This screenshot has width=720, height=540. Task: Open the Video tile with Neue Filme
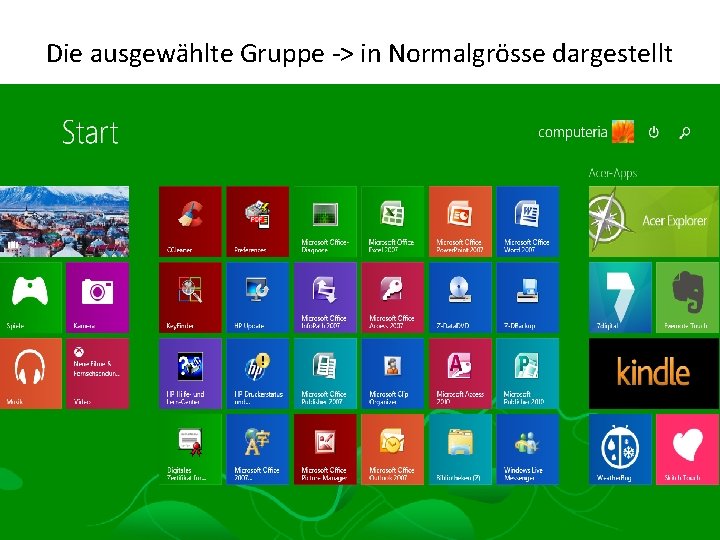pyautogui.click(x=97, y=373)
